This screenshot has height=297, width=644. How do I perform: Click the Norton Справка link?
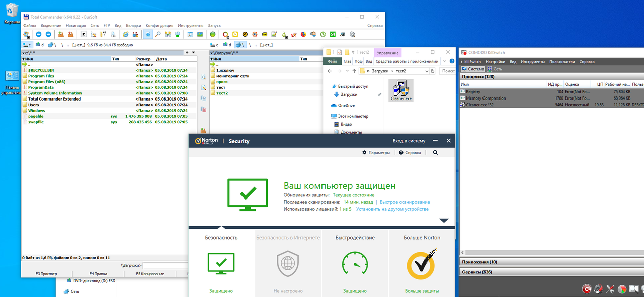tap(410, 152)
